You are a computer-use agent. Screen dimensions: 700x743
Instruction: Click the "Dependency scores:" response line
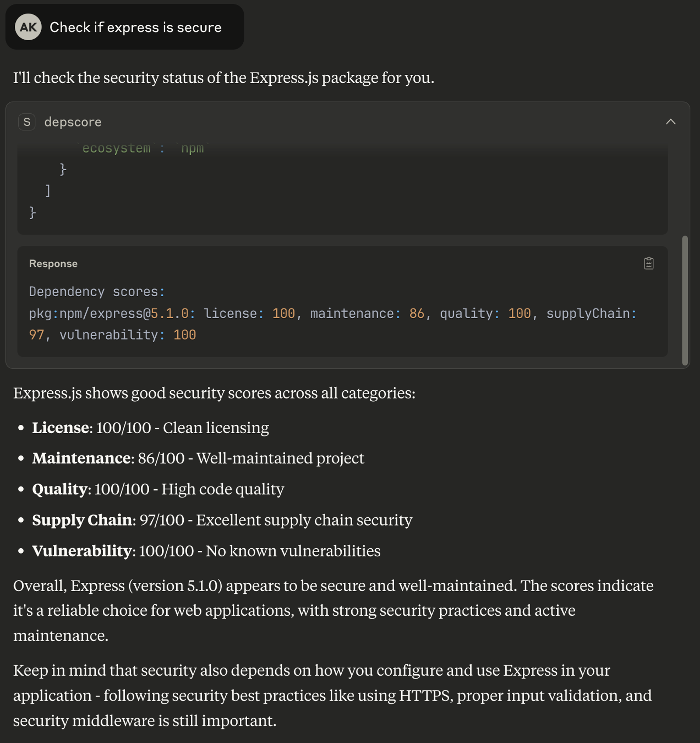tap(97, 291)
